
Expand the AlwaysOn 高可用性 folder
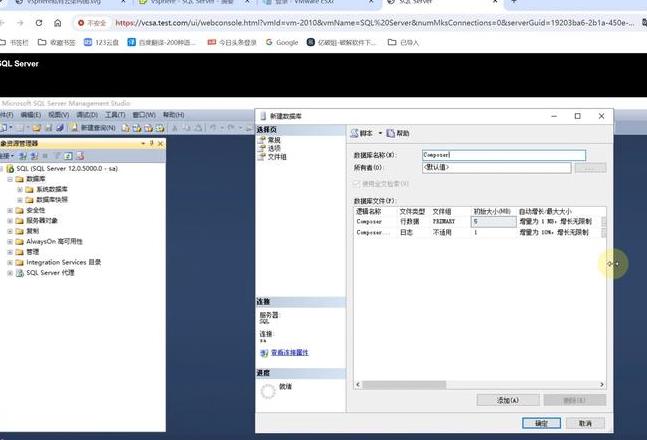tap(10, 241)
